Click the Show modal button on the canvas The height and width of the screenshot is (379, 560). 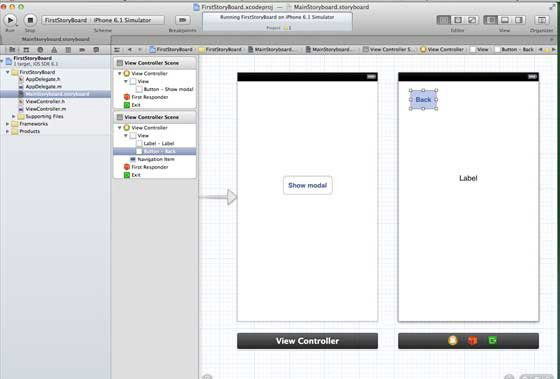pyautogui.click(x=308, y=185)
